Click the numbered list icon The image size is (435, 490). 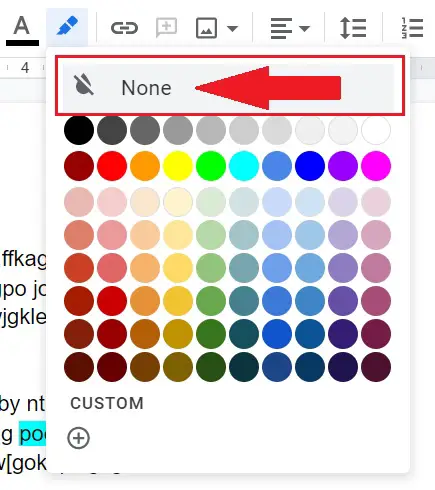tap(412, 28)
